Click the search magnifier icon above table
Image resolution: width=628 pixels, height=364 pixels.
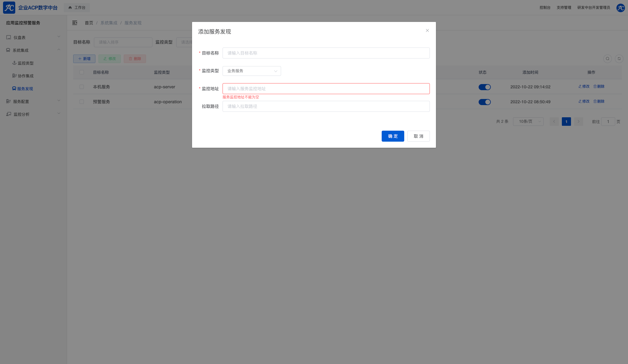[607, 59]
